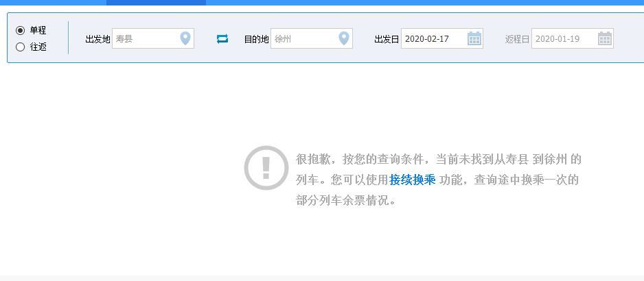
Task: Click the 返程日 date field showing 2020-01-19
Action: [573, 38]
